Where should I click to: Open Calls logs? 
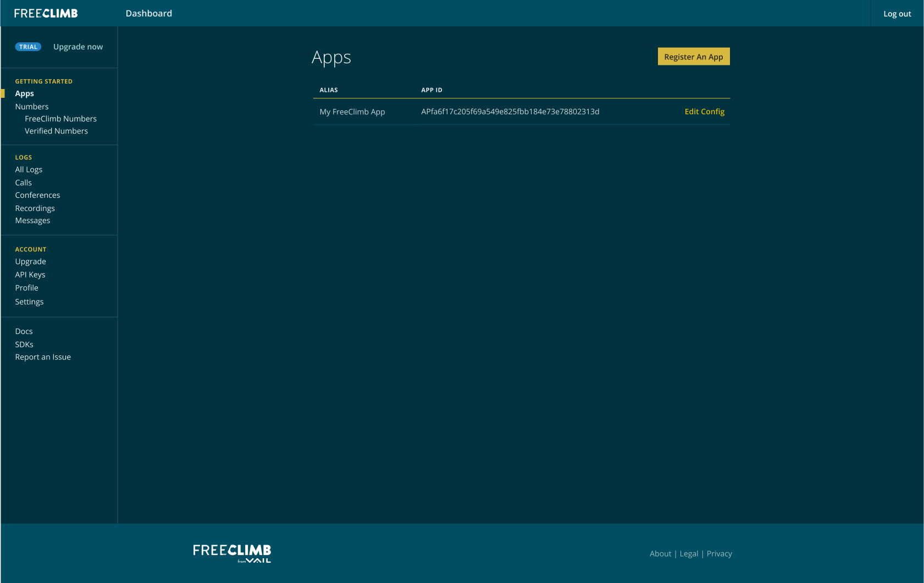pos(24,182)
